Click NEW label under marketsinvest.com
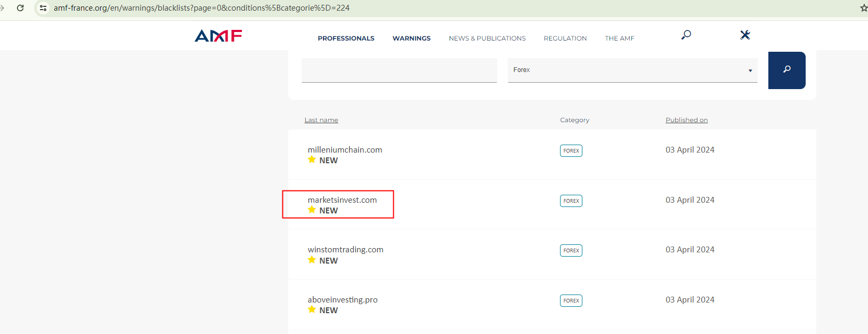Screen dimensions: 868x334 pyautogui.click(x=328, y=211)
